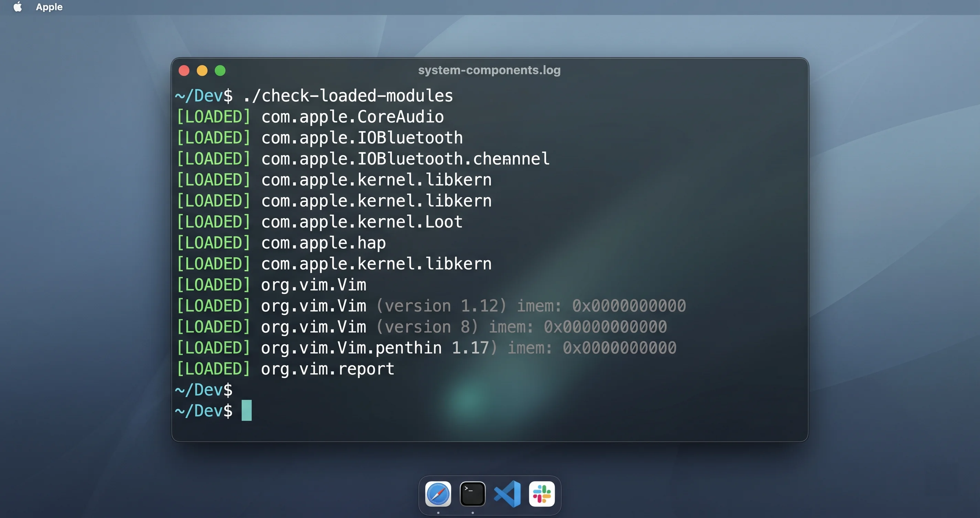This screenshot has height=518, width=980.
Task: Click the system-components.log window title
Action: [489, 70]
